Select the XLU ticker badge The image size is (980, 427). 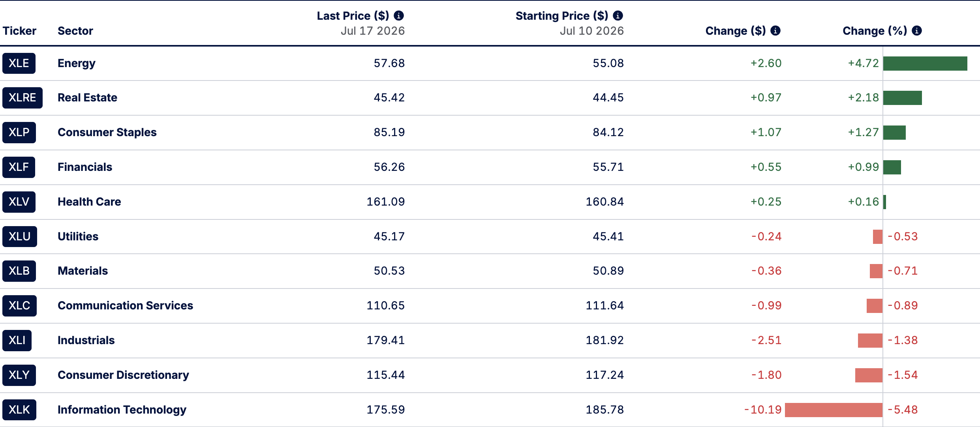[x=20, y=236]
